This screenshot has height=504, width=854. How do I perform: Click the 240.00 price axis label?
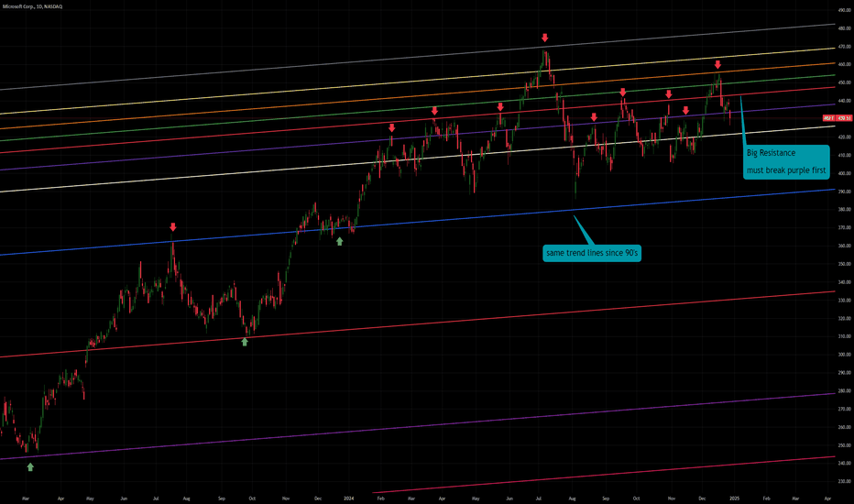click(845, 463)
